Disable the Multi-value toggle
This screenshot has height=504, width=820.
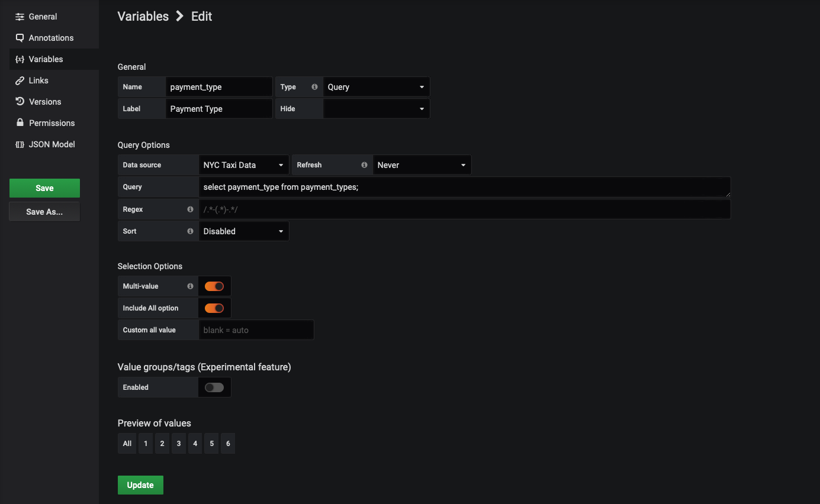214,286
